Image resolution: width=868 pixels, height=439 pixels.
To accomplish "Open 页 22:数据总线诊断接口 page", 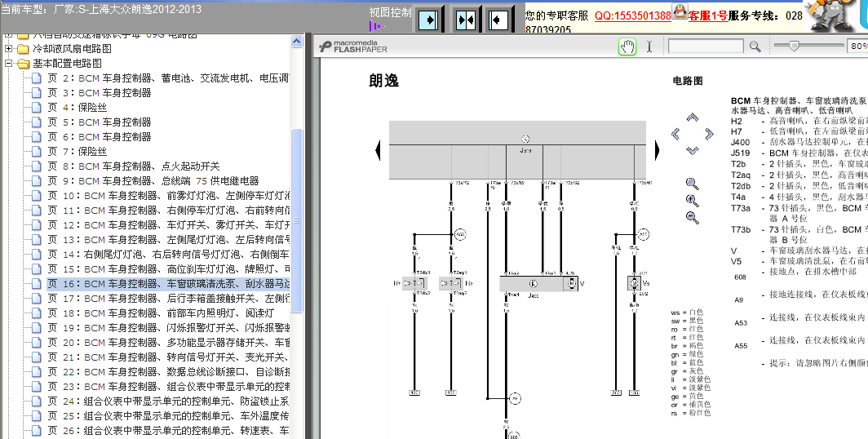I will click(168, 372).
